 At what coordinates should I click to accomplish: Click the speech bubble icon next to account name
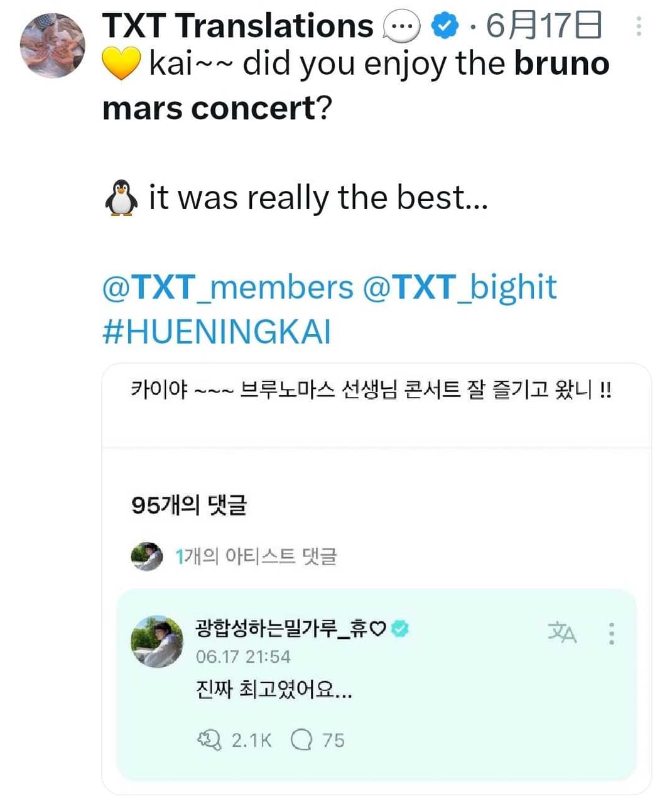click(x=401, y=27)
